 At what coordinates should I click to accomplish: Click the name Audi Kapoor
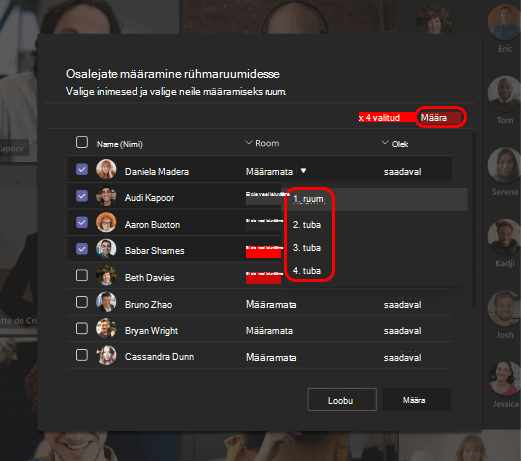(149, 198)
